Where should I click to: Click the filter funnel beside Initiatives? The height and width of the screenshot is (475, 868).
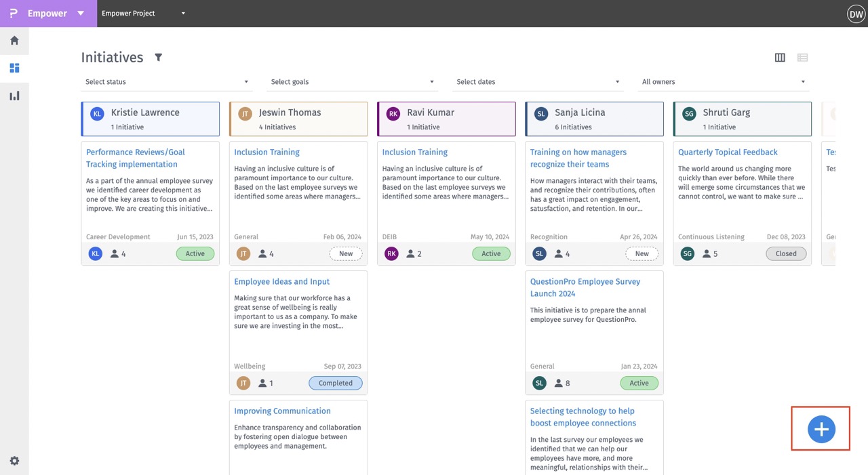pyautogui.click(x=158, y=58)
